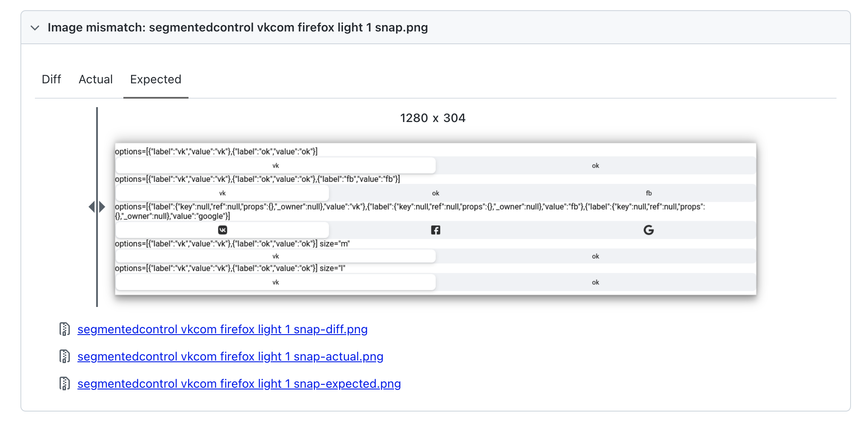The image size is (868, 426).
Task: Click the double-arrow handle on the comparison divider
Action: click(97, 207)
